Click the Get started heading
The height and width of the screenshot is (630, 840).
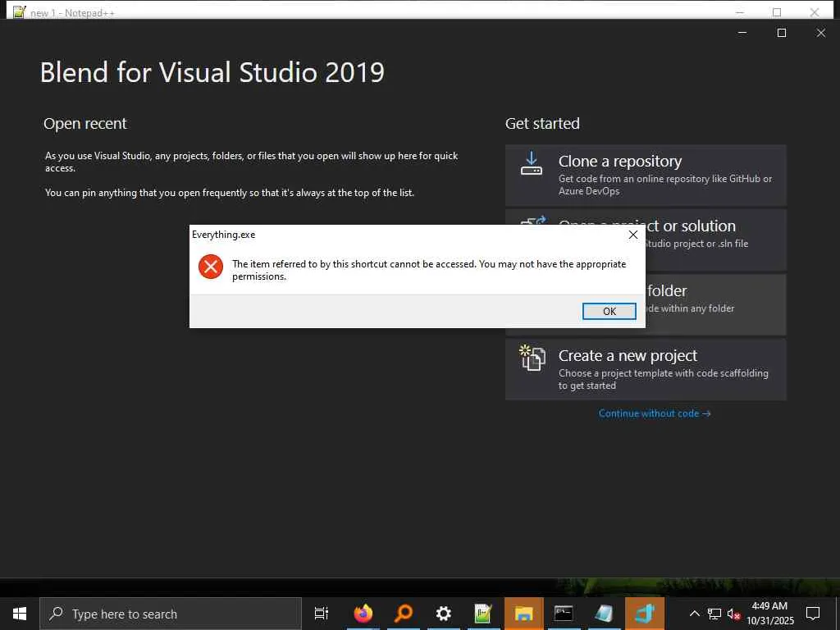click(x=542, y=124)
